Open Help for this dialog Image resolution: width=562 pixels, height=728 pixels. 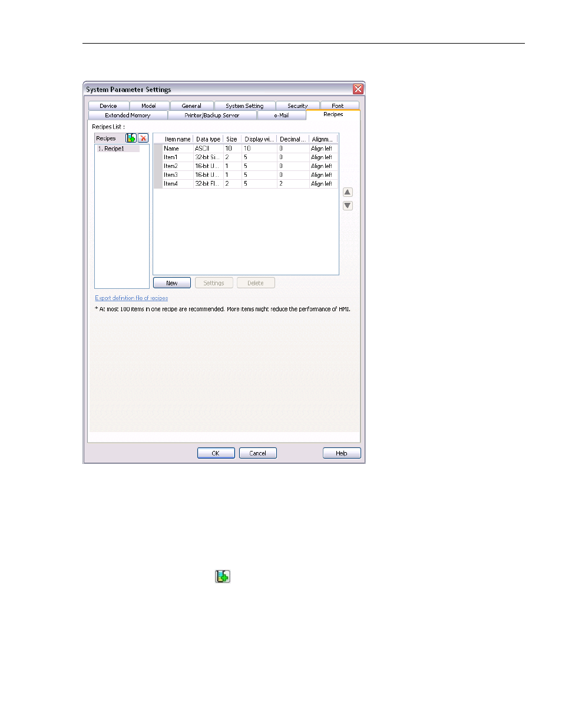(342, 453)
